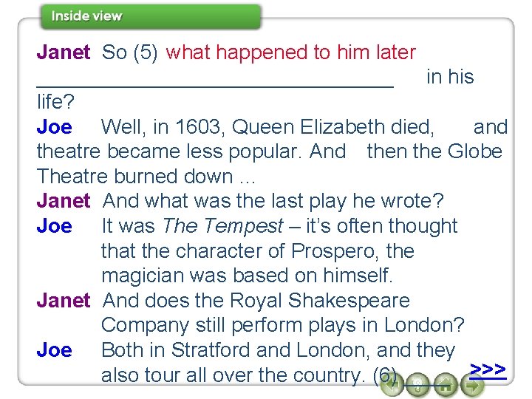
Task: Click the phrase 'Company still perform plays in London?'
Action: tap(282, 325)
